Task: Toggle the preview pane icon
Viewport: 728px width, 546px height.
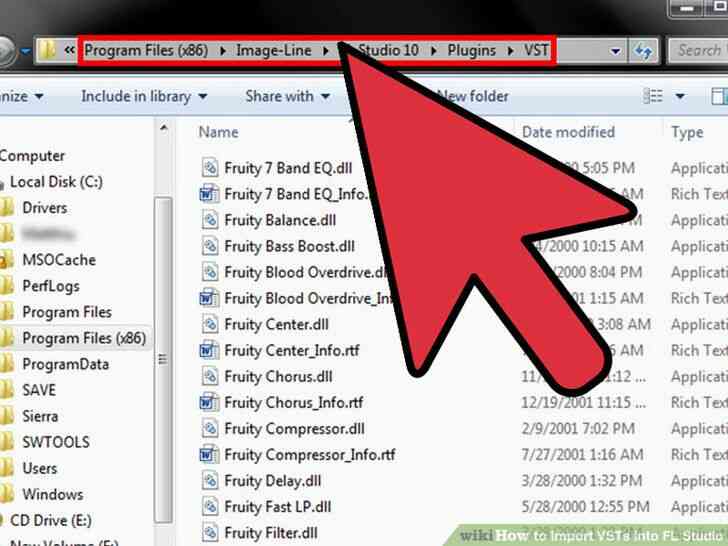Action: click(x=720, y=97)
